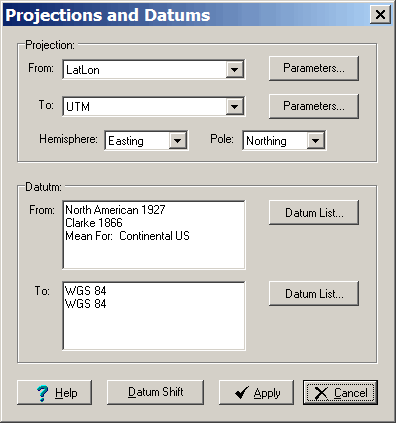Open Datum List for the From datum

(x=314, y=213)
